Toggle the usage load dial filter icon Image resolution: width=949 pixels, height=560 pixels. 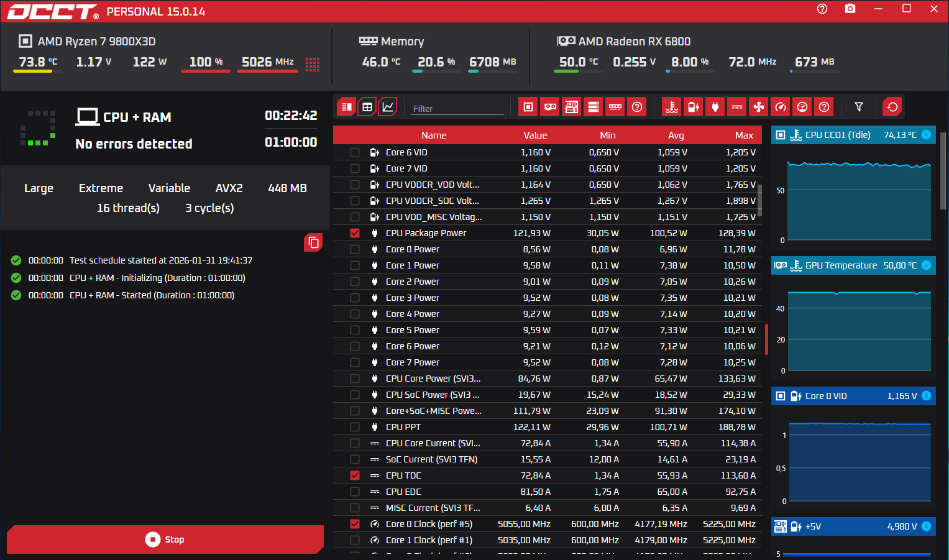[802, 107]
